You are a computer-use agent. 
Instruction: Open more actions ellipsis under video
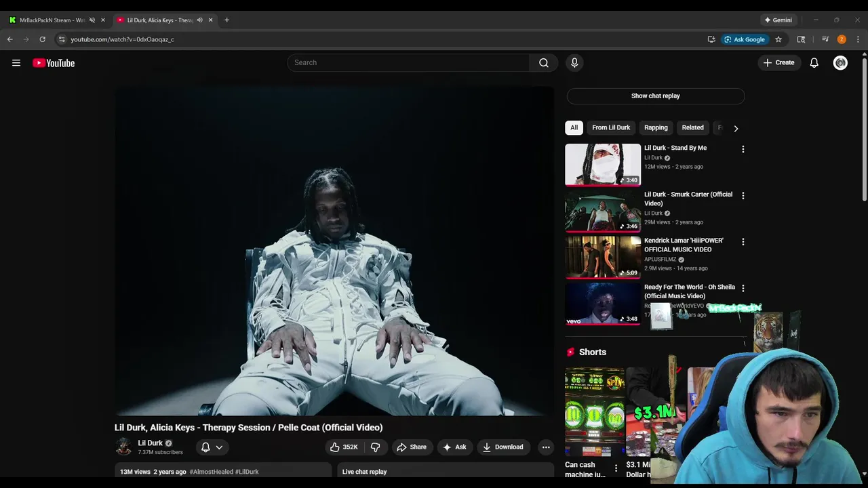(546, 447)
